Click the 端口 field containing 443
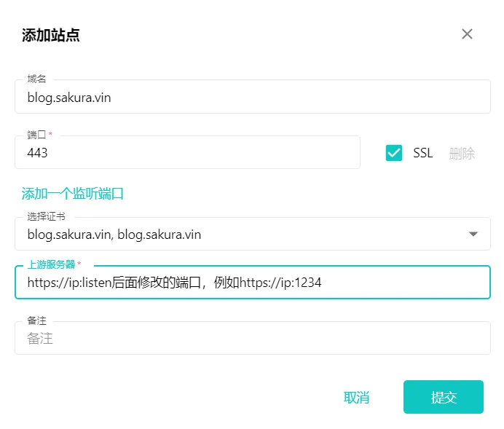Image resolution: width=504 pixels, height=429 pixels. tap(187, 153)
